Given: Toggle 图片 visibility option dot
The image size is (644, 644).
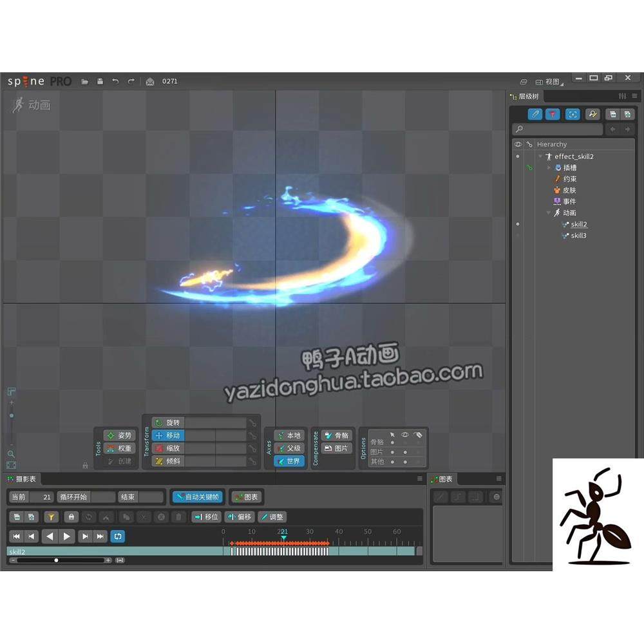Looking at the screenshot, I should 405,452.
